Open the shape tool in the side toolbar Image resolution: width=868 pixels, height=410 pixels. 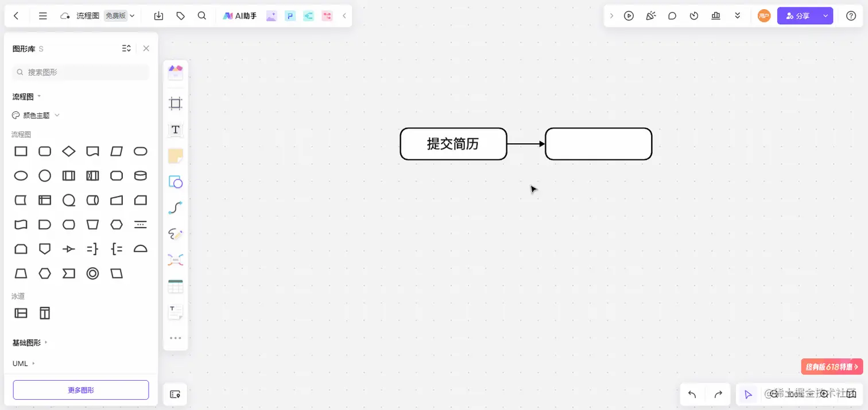click(x=175, y=181)
